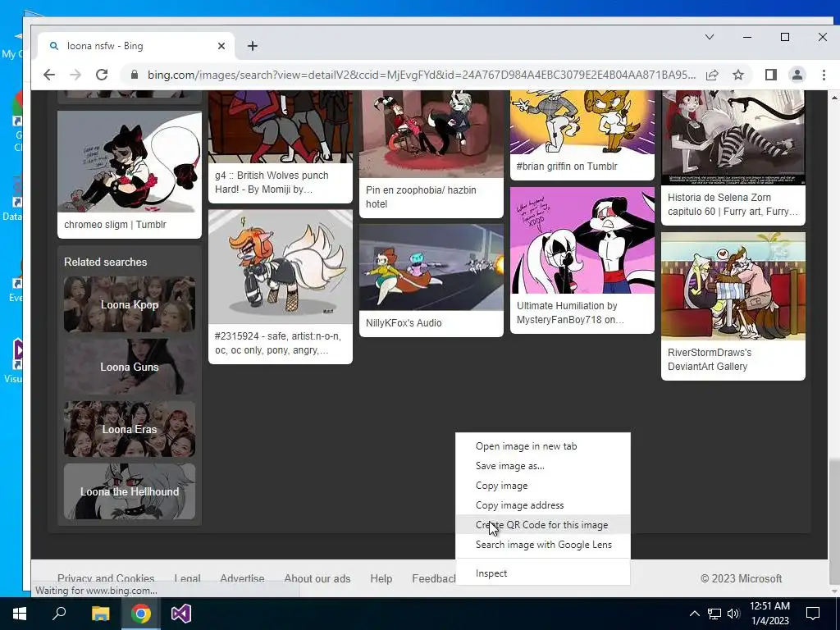The width and height of the screenshot is (840, 630).
Task: Choose 'Create QR Code for this image'
Action: click(543, 525)
